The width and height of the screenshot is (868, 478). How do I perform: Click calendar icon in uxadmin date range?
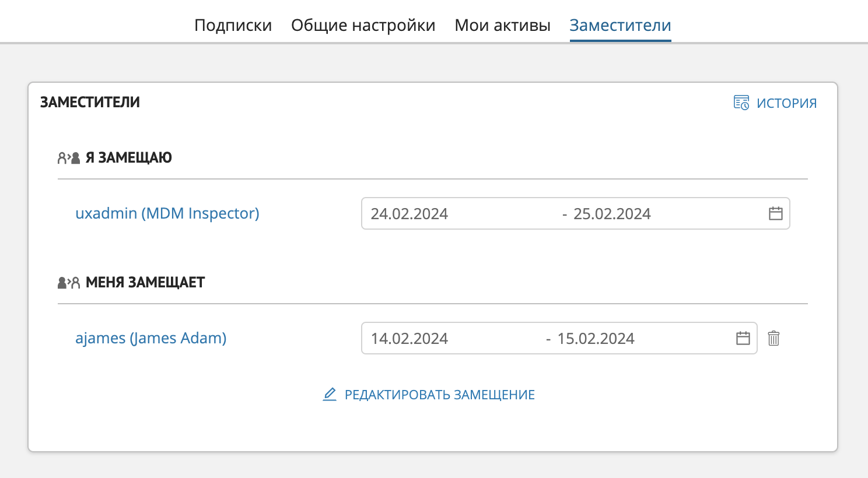point(775,213)
